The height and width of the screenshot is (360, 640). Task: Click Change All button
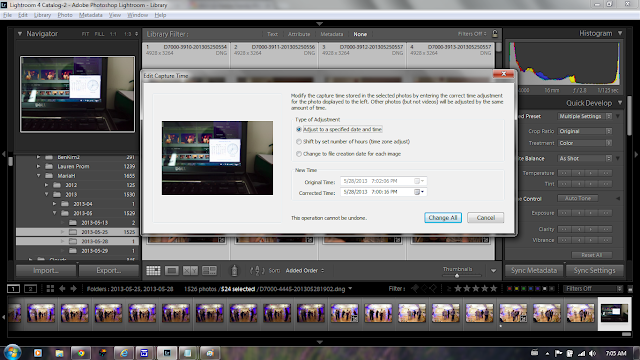443,218
